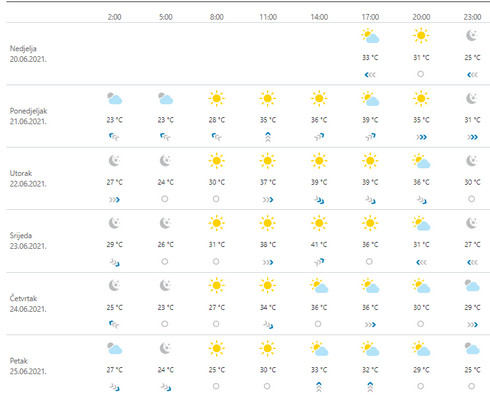Click the 5:00 column header
Image resolution: width=490 pixels, height=397 pixels.
(x=166, y=17)
